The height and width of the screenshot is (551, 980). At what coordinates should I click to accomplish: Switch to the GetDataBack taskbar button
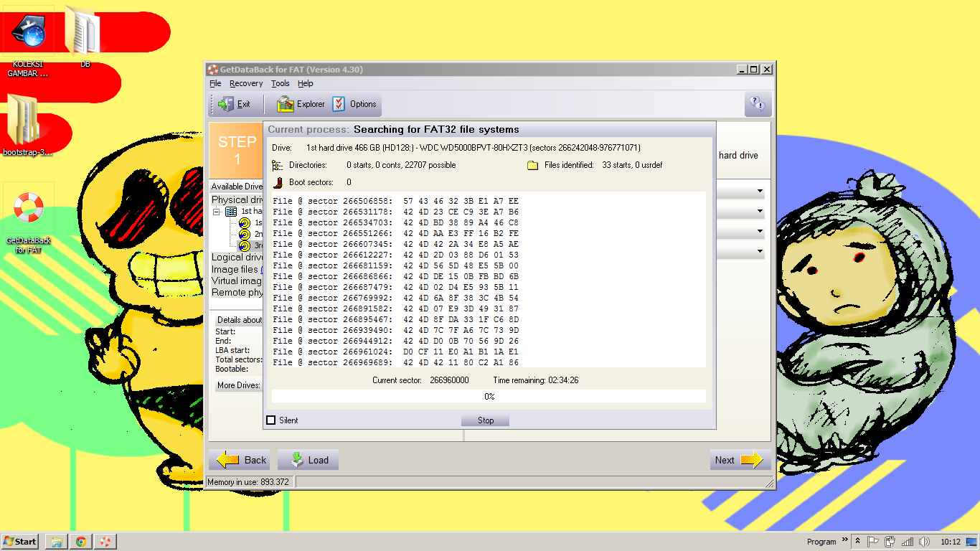point(105,542)
